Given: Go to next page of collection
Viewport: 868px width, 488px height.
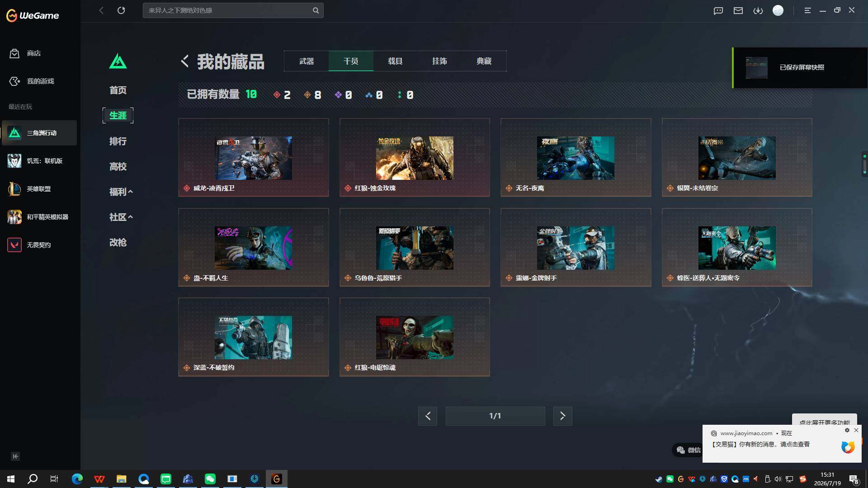Looking at the screenshot, I should (x=563, y=416).
